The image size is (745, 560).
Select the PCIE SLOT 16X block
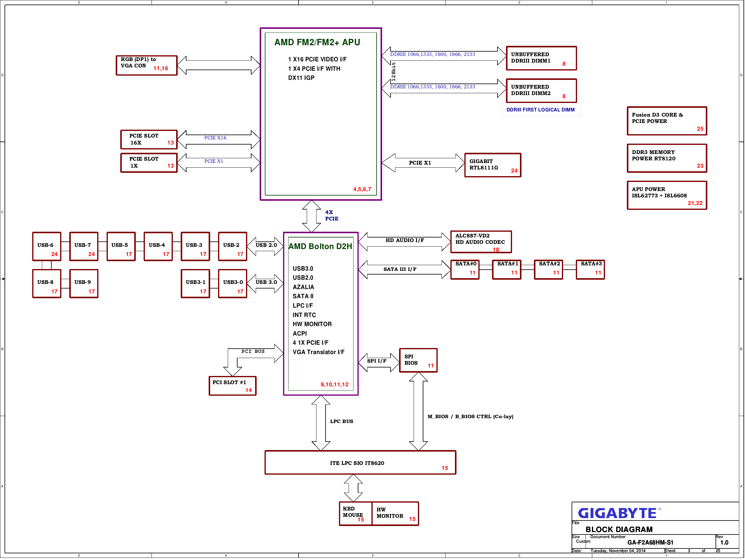tap(149, 140)
